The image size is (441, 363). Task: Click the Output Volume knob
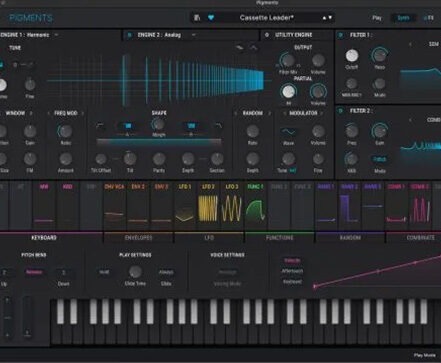318,61
